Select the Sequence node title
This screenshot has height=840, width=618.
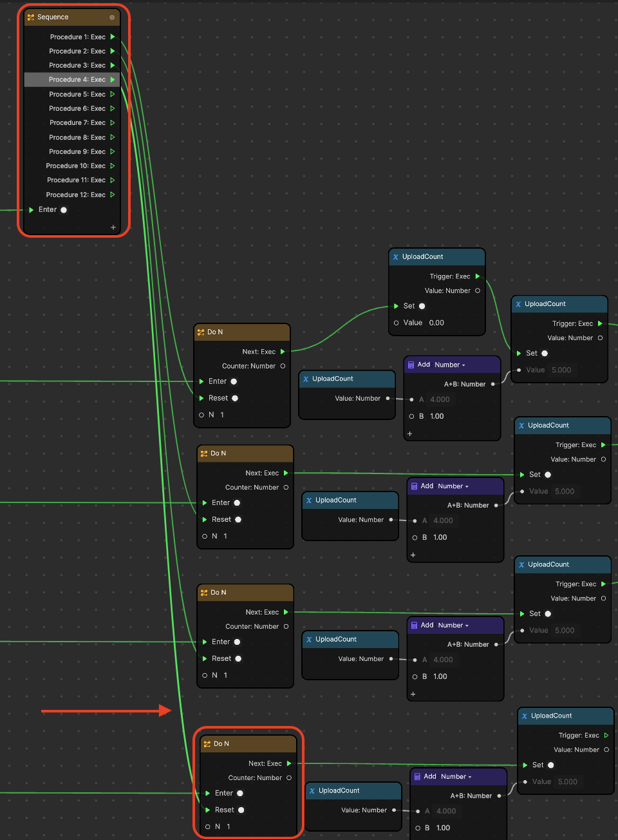click(53, 17)
